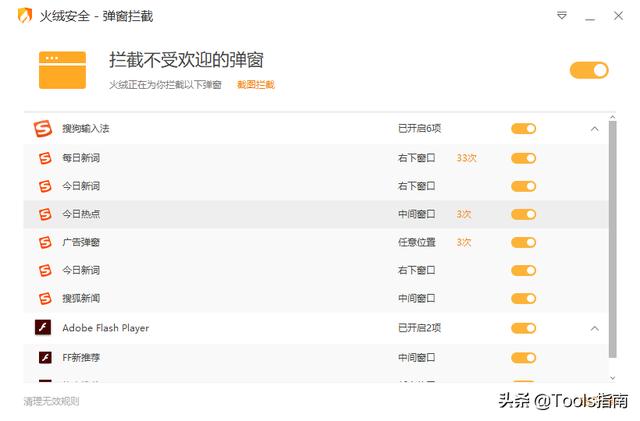
Task: Click the 清理无效规则 link
Action: [51, 401]
